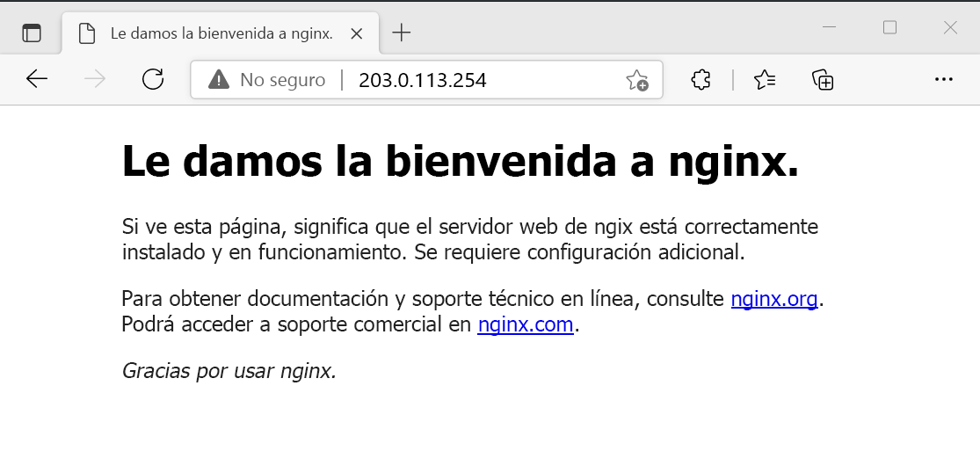
Task: Click the text 'Gracias por usar nginx.'
Action: 229,370
